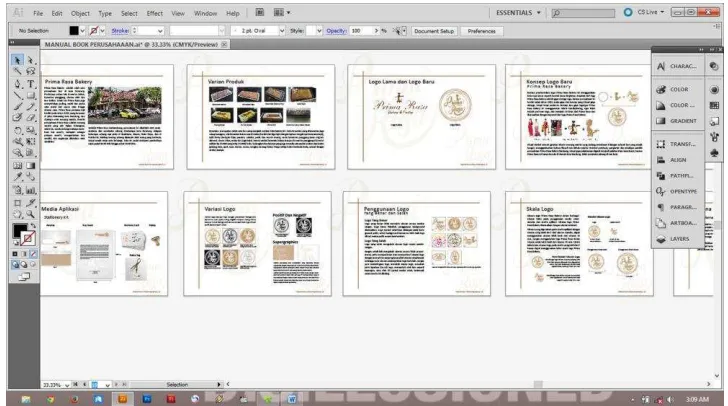Click the Stroke link in control bar
This screenshot has width=728, height=406.
pyautogui.click(x=120, y=31)
